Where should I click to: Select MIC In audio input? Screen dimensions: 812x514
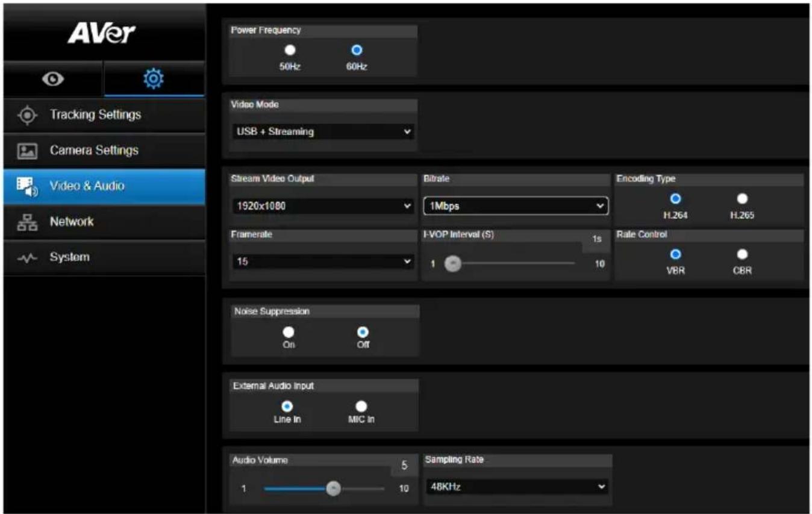(x=361, y=407)
